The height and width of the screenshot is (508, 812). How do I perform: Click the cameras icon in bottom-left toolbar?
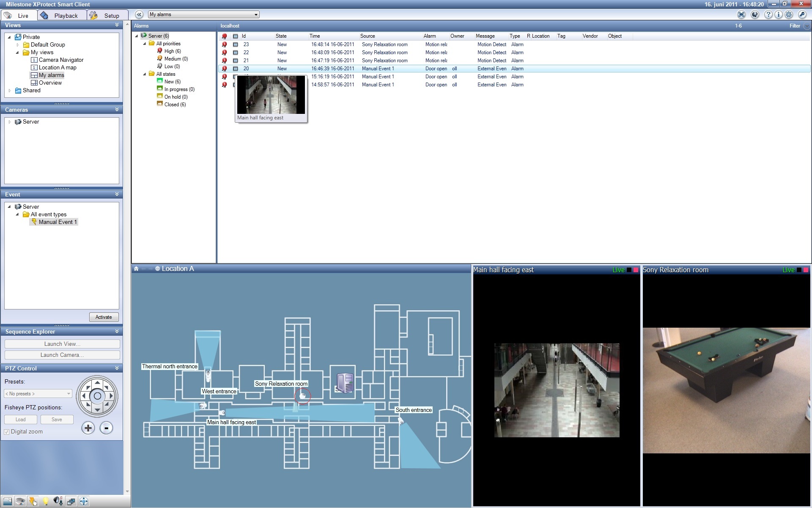pos(20,502)
